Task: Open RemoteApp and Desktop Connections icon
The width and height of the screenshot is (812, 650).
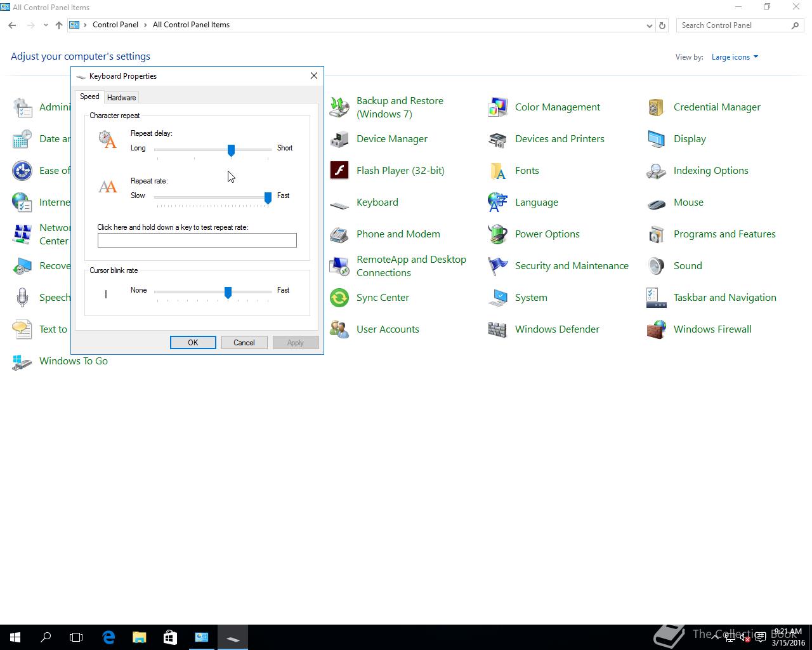Action: tap(339, 266)
